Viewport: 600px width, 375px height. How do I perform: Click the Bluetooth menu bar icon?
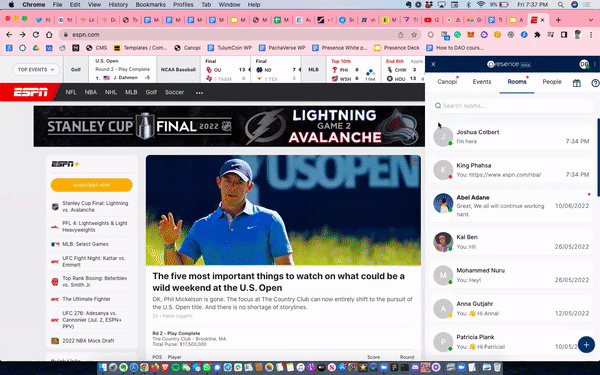[468, 5]
